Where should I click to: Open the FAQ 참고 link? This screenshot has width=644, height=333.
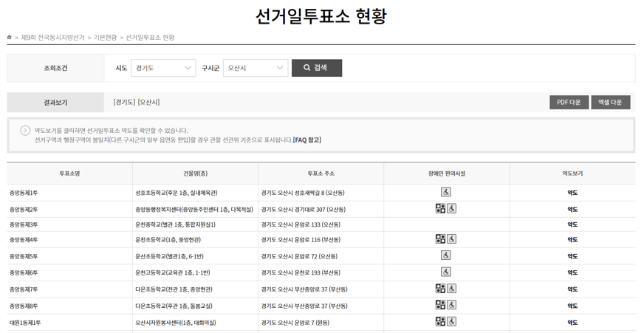coord(307,140)
